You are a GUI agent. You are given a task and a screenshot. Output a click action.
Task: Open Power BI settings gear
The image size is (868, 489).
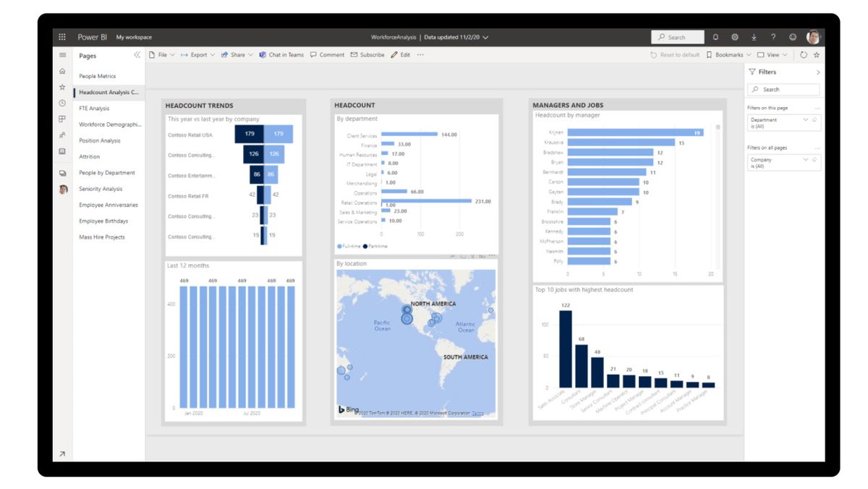pyautogui.click(x=735, y=35)
